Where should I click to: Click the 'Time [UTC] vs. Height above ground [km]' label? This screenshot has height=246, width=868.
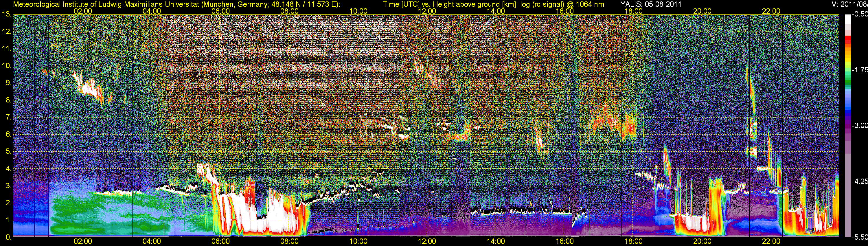coord(449,4)
